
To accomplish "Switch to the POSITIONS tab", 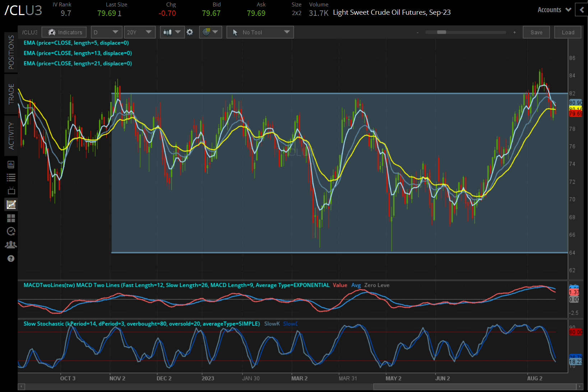I will pyautogui.click(x=11, y=52).
